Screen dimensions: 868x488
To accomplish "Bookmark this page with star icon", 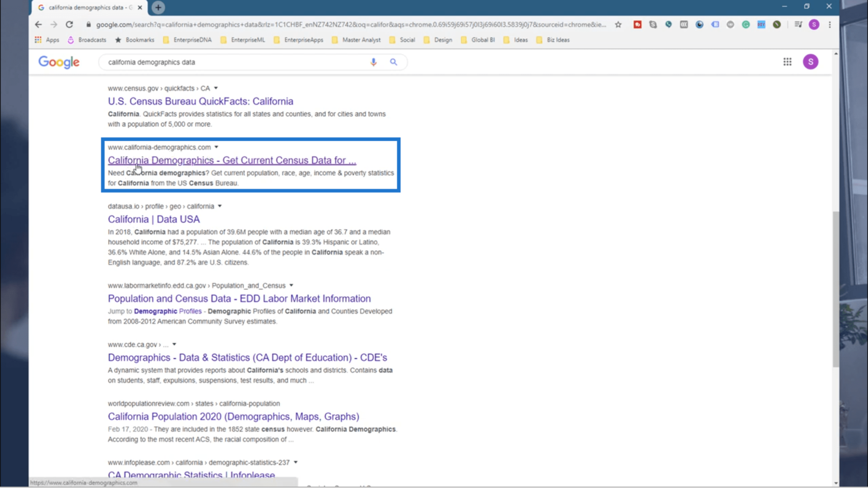I will 618,24.
